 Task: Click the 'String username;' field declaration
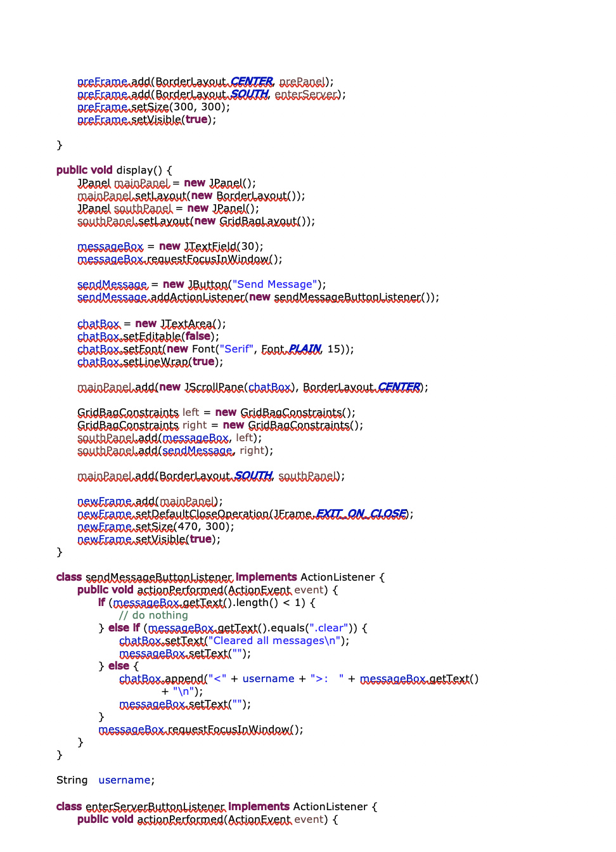106,780
